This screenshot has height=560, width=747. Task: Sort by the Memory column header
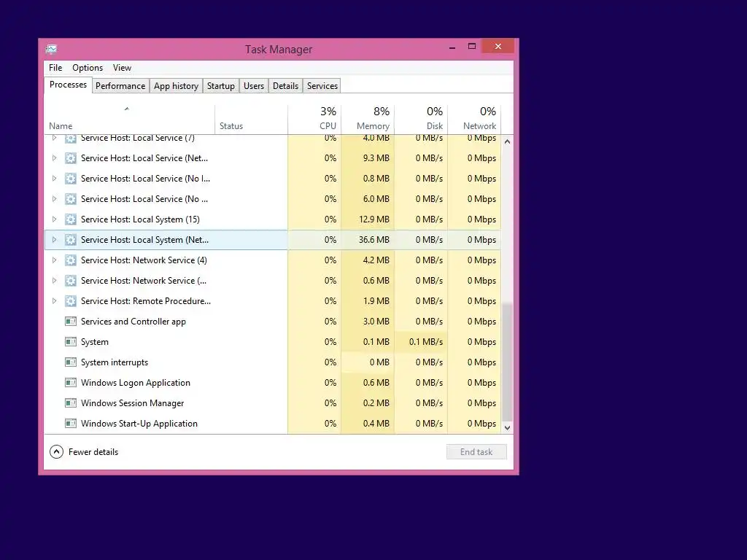pos(368,120)
